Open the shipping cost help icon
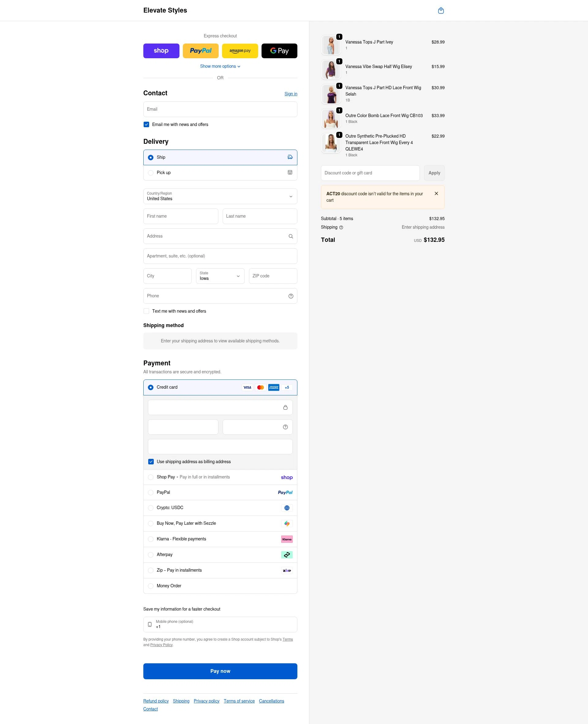This screenshot has height=724, width=588. click(x=341, y=227)
